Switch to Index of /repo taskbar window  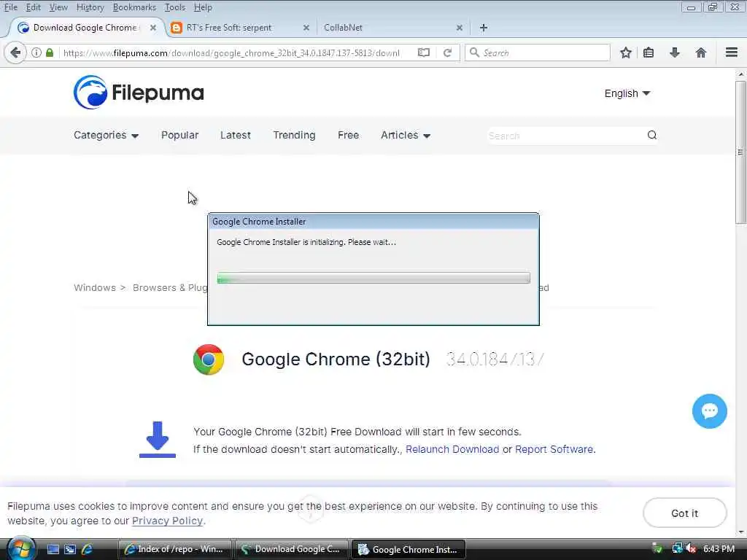pyautogui.click(x=174, y=549)
